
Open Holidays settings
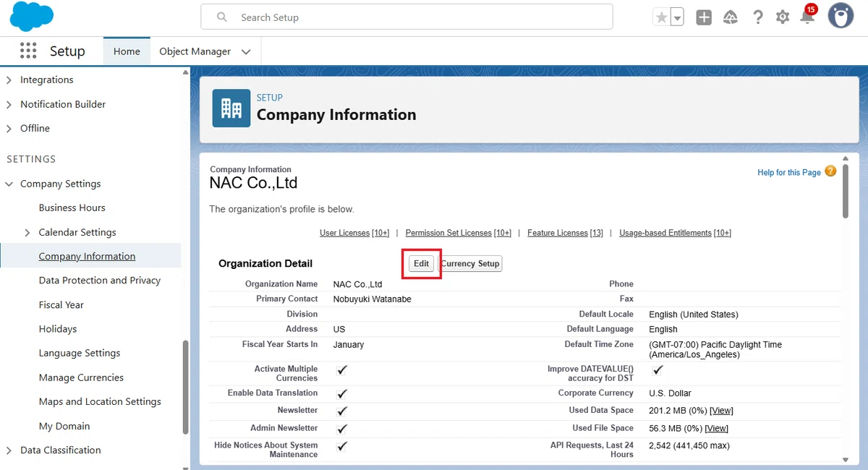pyautogui.click(x=58, y=329)
